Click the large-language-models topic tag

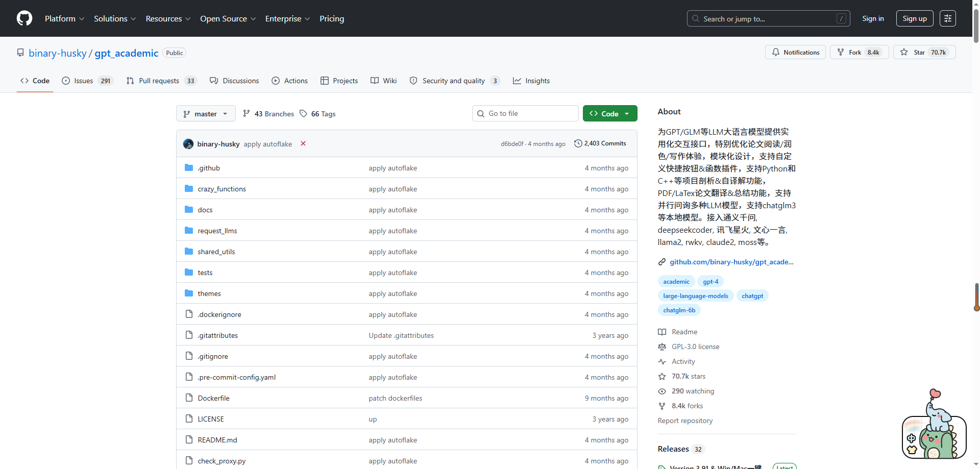pos(696,296)
